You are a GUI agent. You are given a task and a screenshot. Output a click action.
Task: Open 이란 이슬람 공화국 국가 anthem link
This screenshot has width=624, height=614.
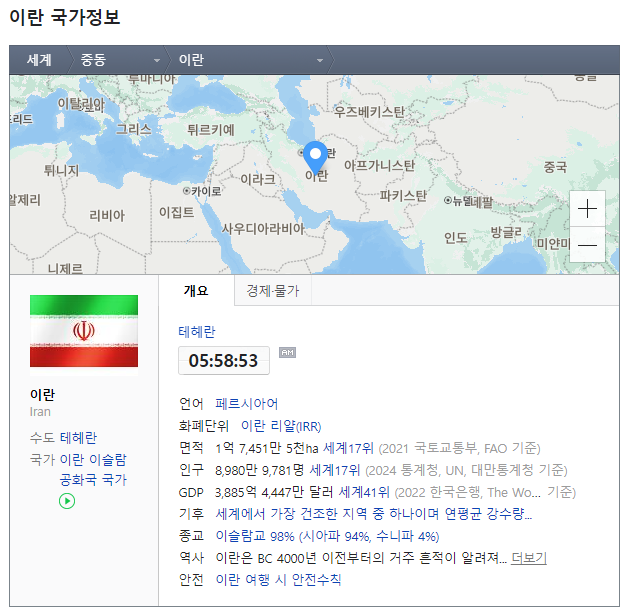93,470
